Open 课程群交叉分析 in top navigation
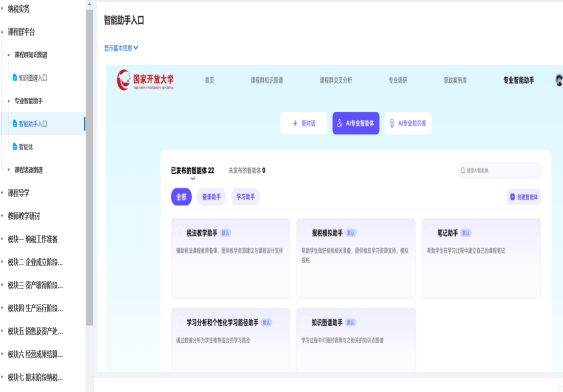This screenshot has width=563, height=392. pos(336,80)
